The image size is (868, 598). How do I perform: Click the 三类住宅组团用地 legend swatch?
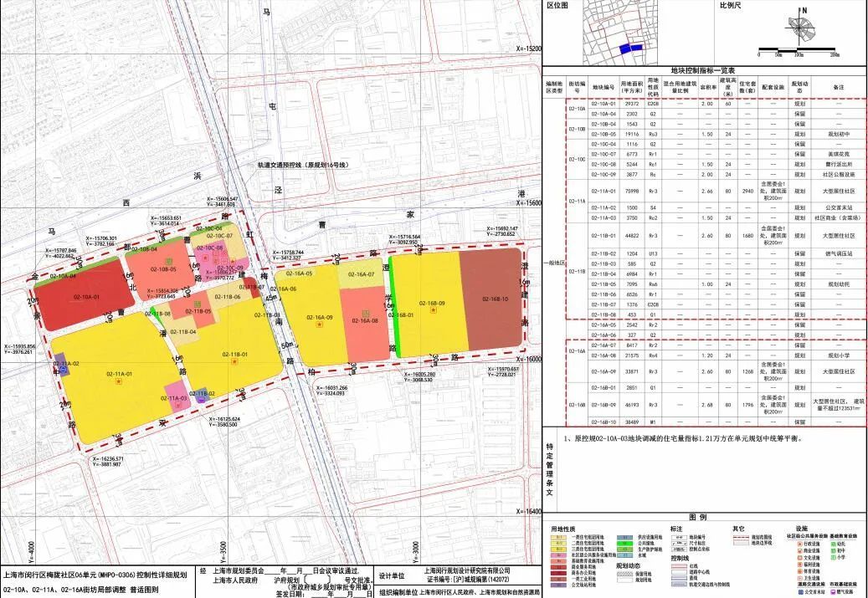point(558,549)
